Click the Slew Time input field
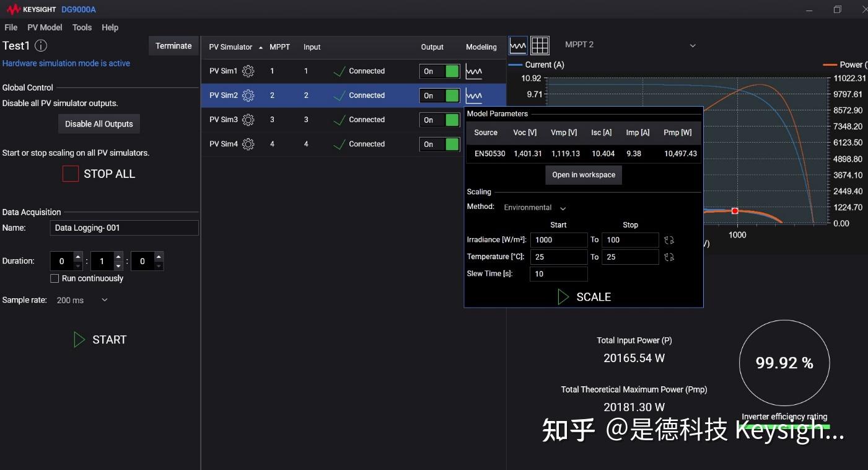 [x=559, y=274]
